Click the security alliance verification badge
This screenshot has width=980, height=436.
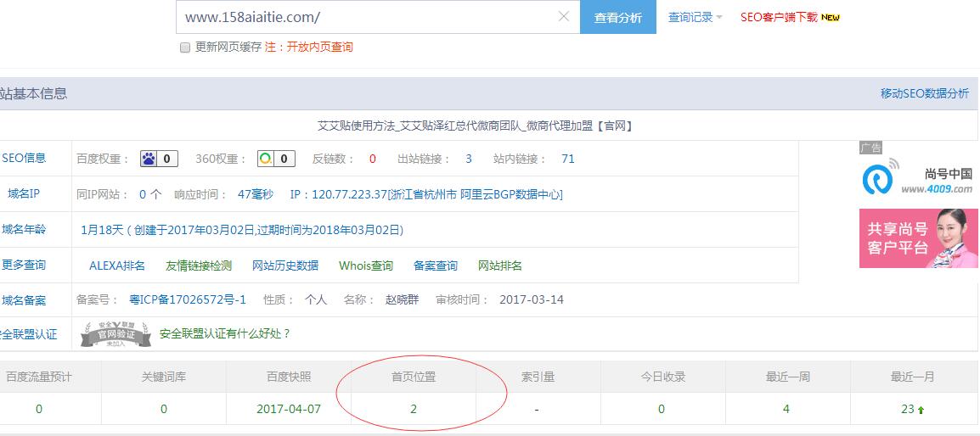coord(115,334)
